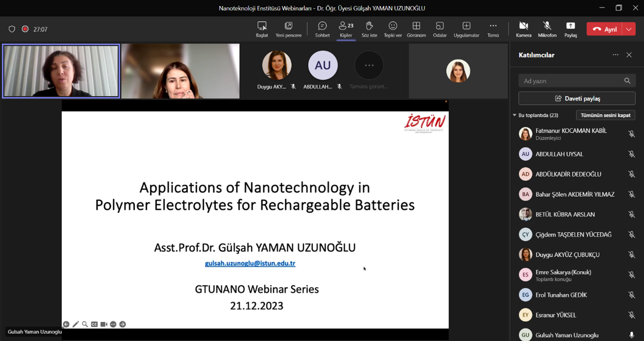Open Tümü more options menu
Image resolution: width=644 pixels, height=341 pixels.
tap(493, 29)
